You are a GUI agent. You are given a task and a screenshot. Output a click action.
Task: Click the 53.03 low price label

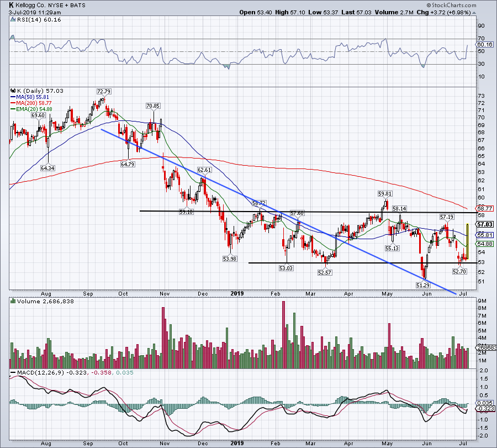pyautogui.click(x=286, y=268)
